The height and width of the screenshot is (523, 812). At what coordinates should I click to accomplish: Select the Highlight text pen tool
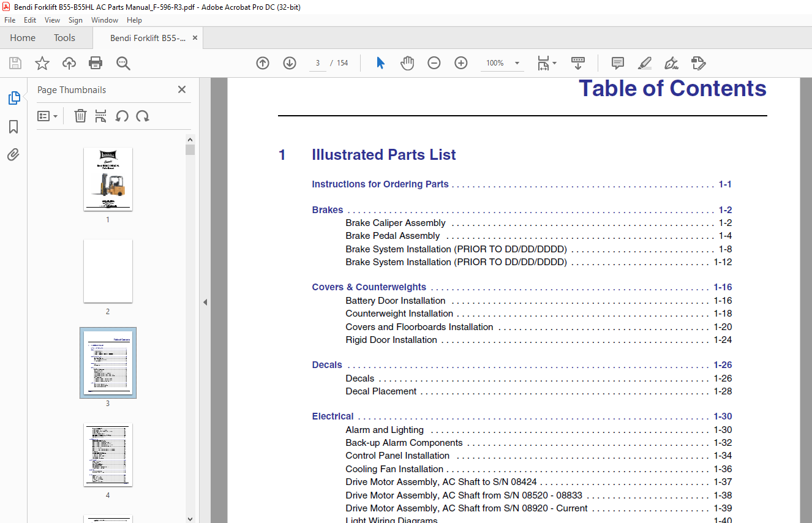tap(644, 63)
